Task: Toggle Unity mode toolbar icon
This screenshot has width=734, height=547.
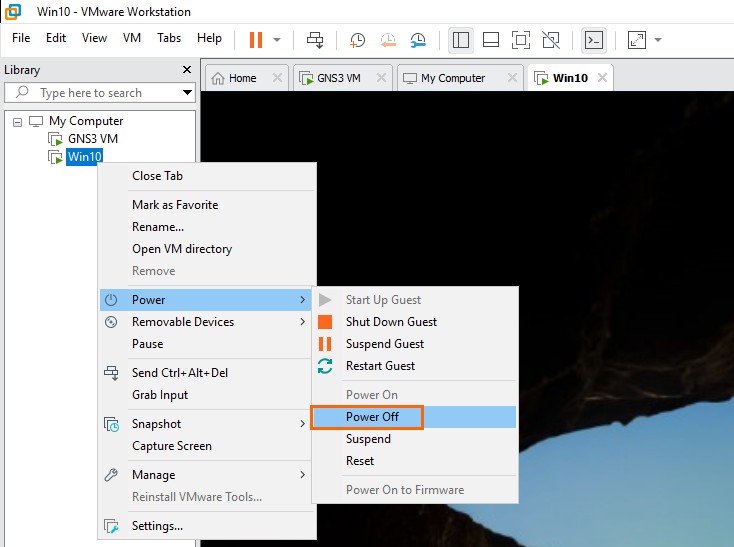Action: [x=551, y=40]
